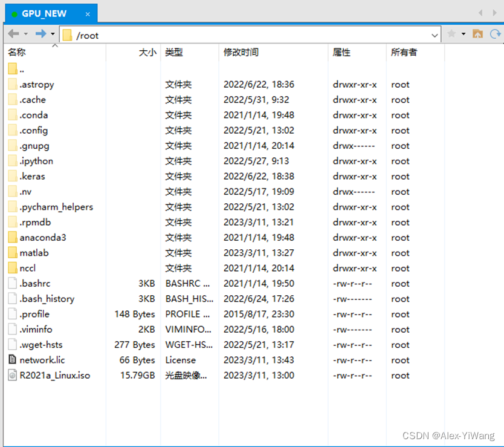Expand the path combo box chevron
Image resolution: width=504 pixels, height=447 pixels.
[435, 35]
